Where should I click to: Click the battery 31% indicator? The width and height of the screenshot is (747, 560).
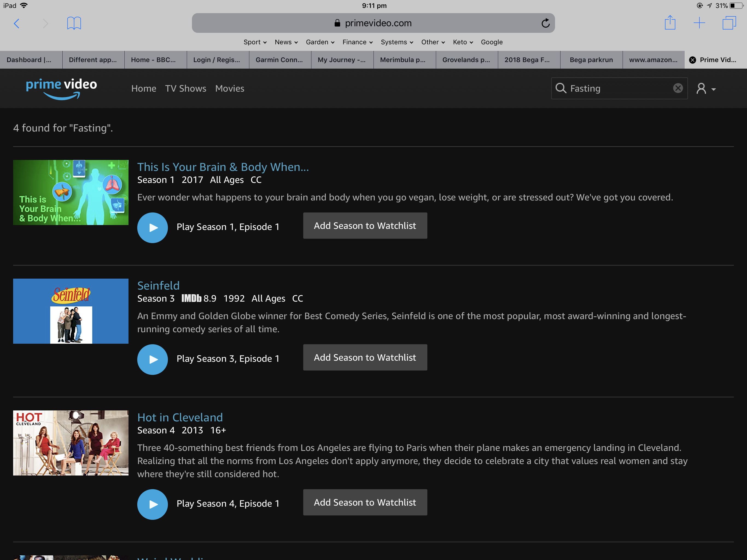click(x=730, y=5)
